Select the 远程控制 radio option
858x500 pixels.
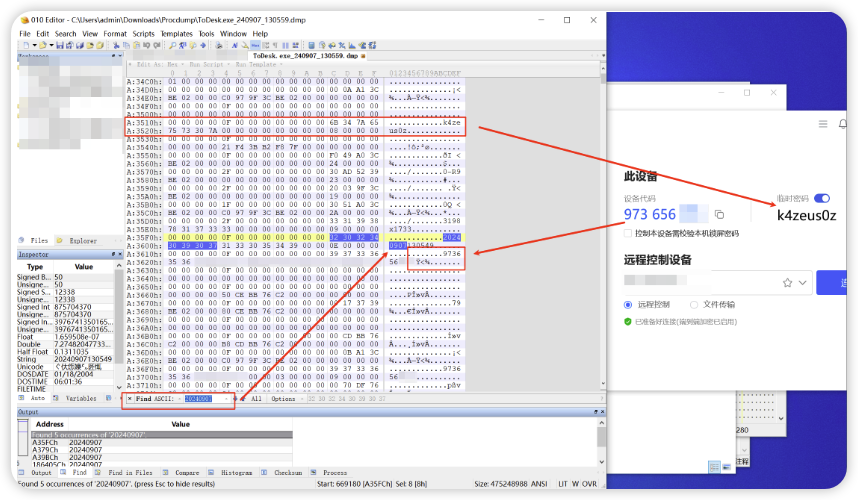click(x=627, y=304)
